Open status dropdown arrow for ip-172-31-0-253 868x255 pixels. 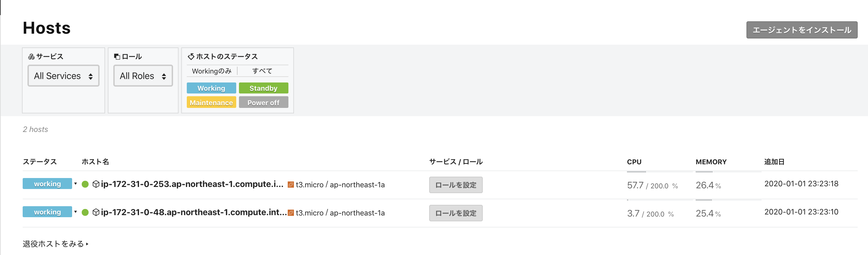[76, 184]
